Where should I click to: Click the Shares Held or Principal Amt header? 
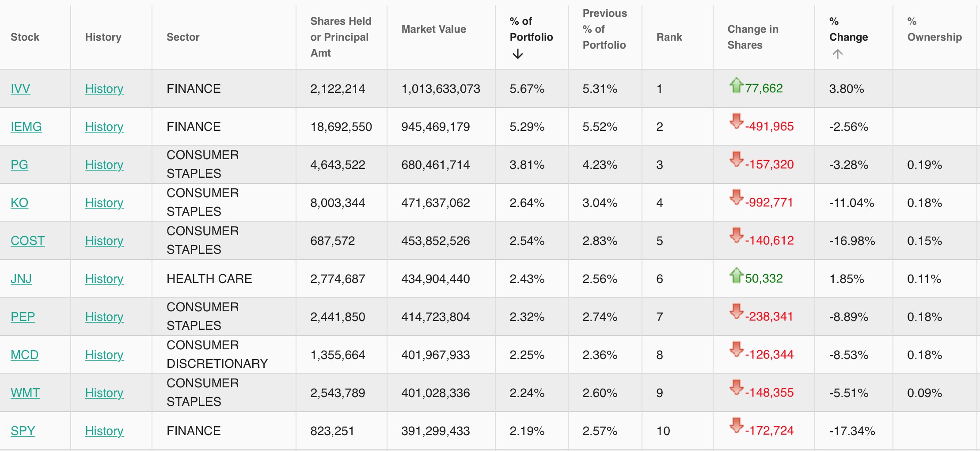coord(340,37)
